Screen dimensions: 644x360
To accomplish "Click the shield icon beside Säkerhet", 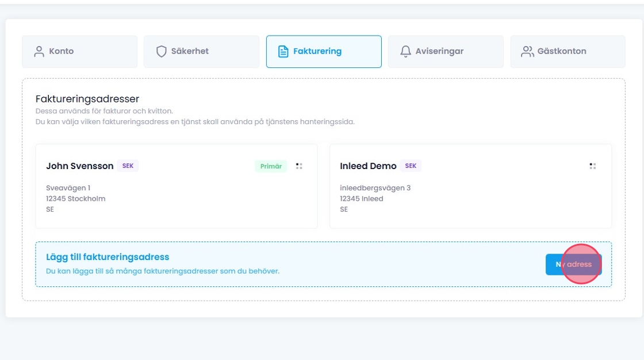I will [162, 51].
